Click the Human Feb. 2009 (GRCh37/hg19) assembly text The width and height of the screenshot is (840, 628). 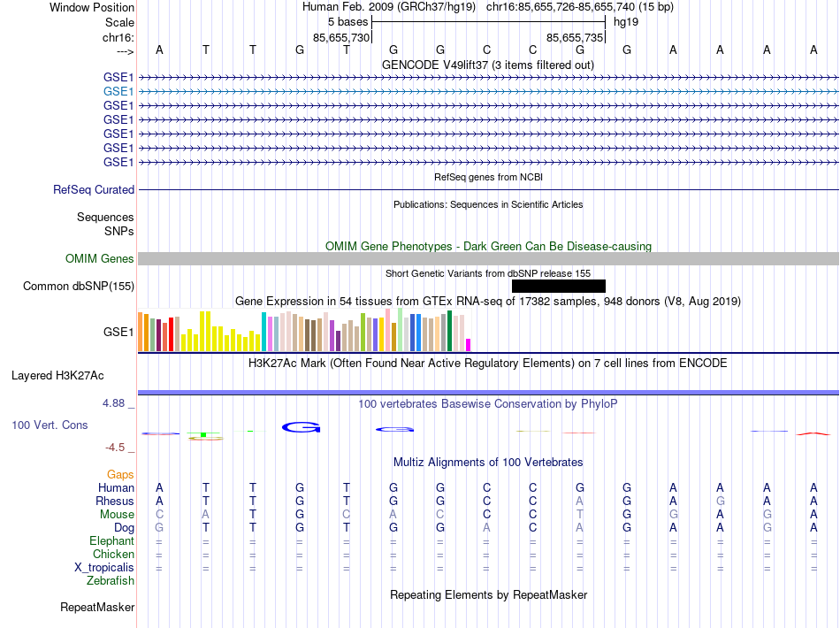pyautogui.click(x=389, y=7)
